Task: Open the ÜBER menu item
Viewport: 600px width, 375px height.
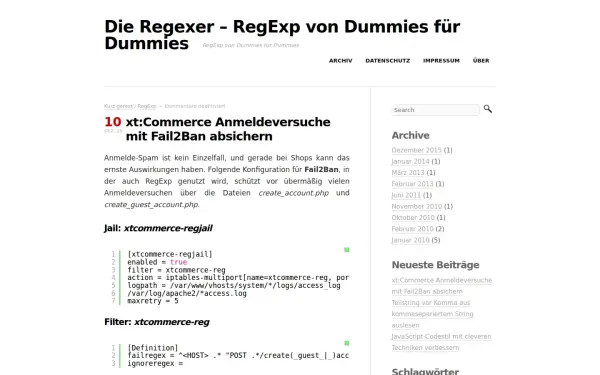Action: click(481, 60)
